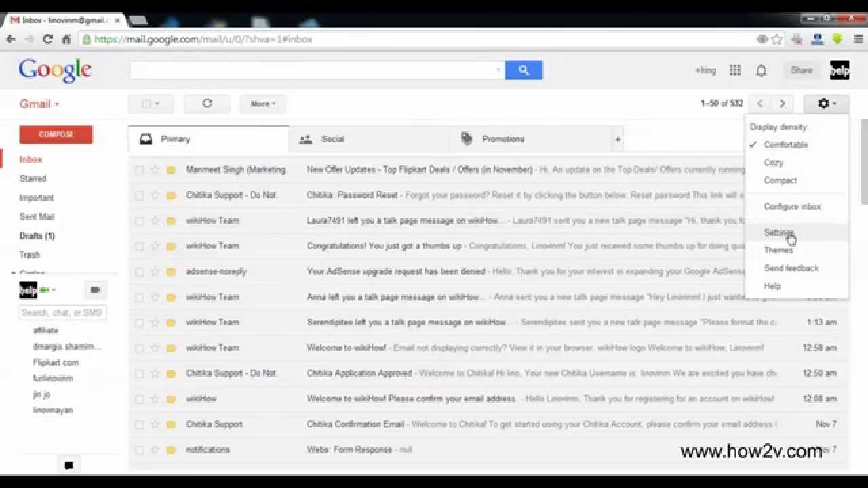868x488 pixels.
Task: Click the video call camera icon
Action: tap(96, 290)
